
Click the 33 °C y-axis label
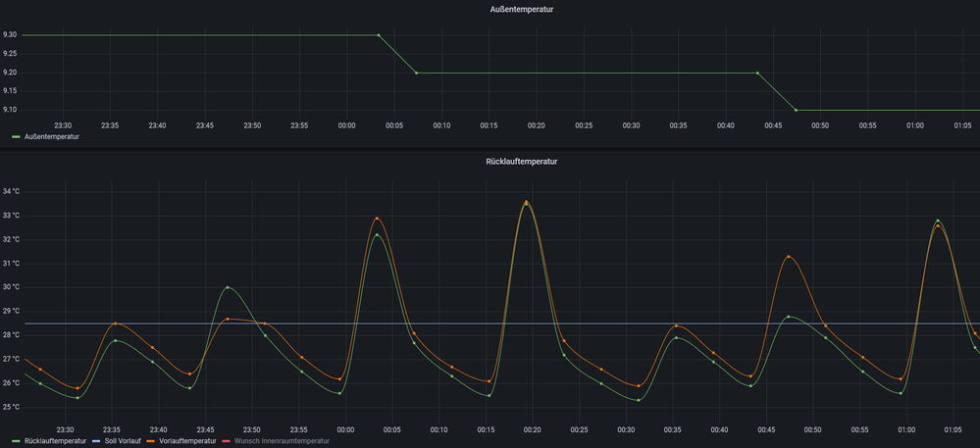click(x=11, y=216)
